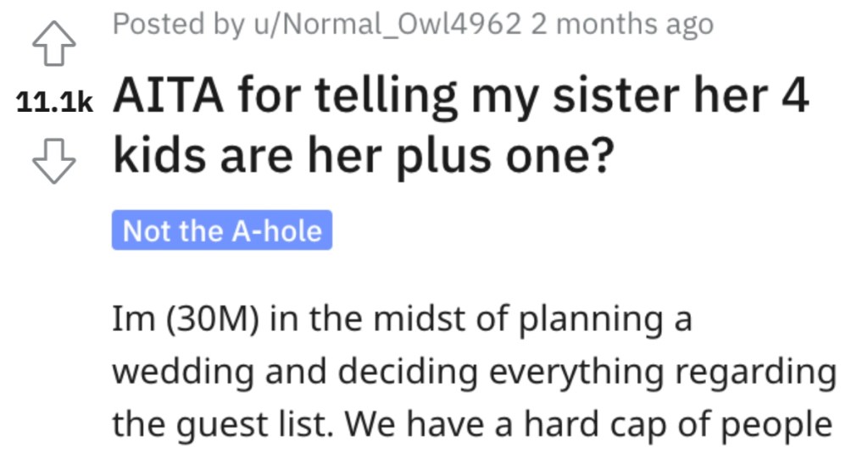This screenshot has height=453, width=868.
Task: Upvote the post with the up arrow
Action: [53, 43]
